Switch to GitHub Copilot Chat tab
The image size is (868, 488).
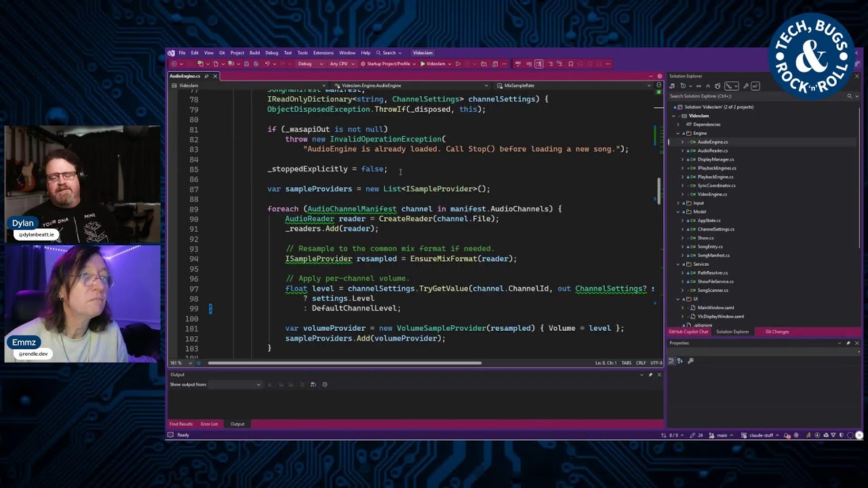pyautogui.click(x=688, y=332)
